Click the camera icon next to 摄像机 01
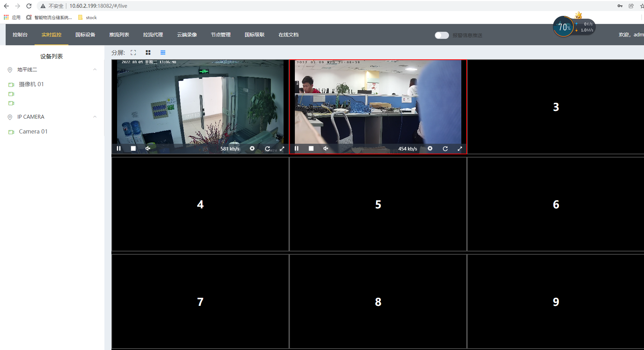 (11, 84)
